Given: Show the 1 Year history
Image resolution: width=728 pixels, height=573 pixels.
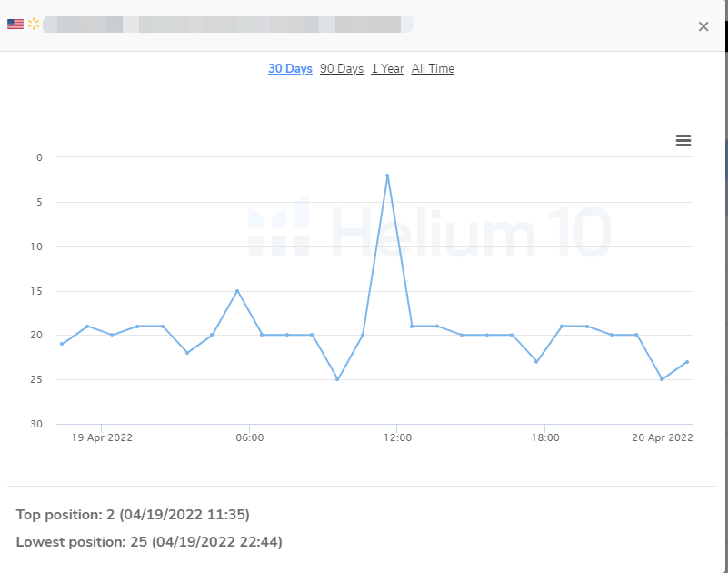Looking at the screenshot, I should [x=387, y=69].
